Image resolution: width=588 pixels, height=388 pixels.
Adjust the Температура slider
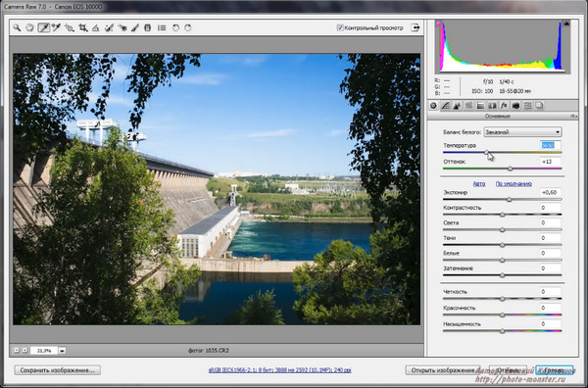(x=486, y=152)
